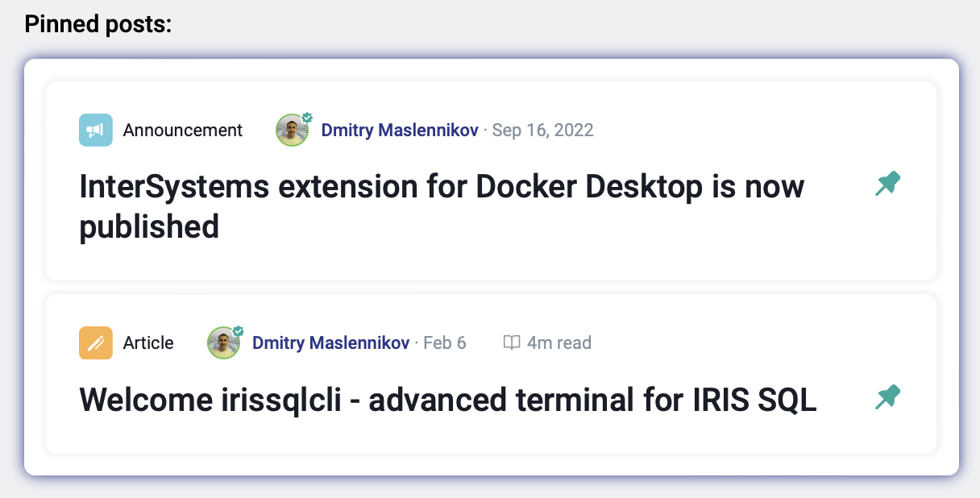Click the blue Announcement megaphone icon
This screenshot has width=980, height=498.
95,130
